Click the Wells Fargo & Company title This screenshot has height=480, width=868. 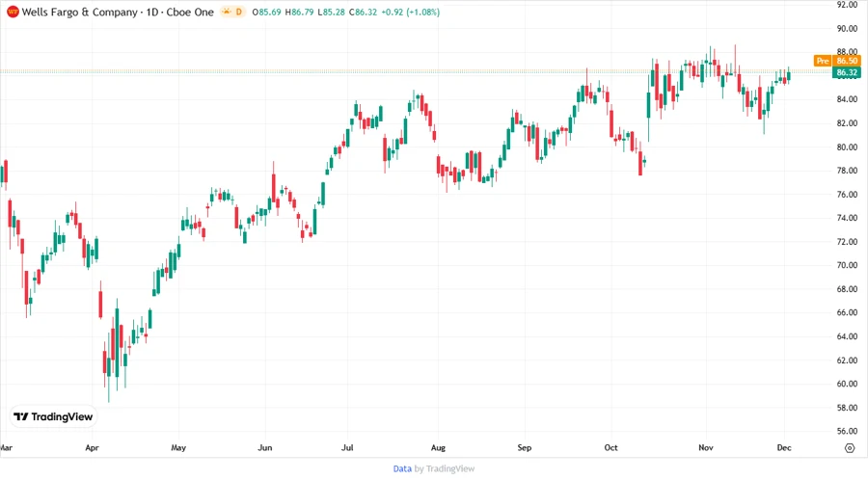80,13
